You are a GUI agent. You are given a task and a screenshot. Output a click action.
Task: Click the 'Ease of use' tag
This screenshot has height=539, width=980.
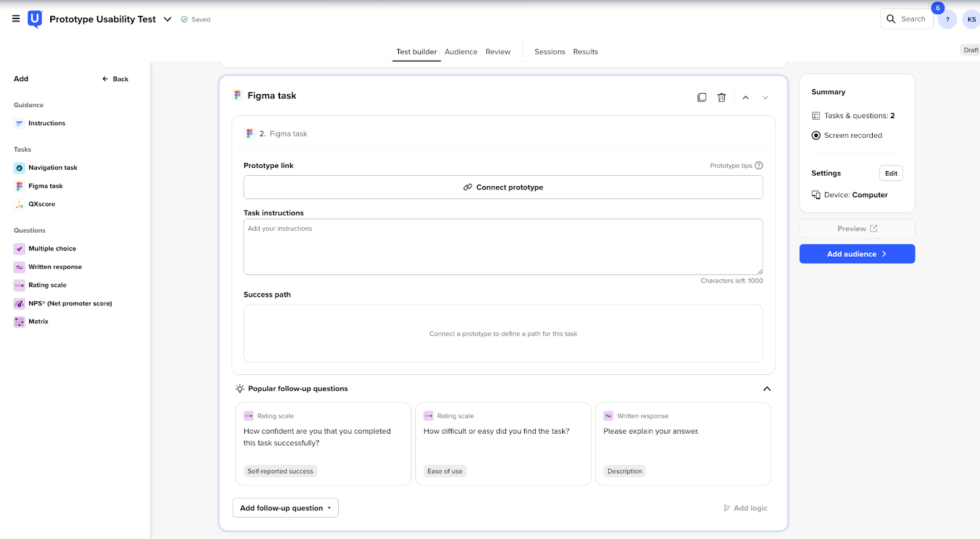tap(445, 471)
